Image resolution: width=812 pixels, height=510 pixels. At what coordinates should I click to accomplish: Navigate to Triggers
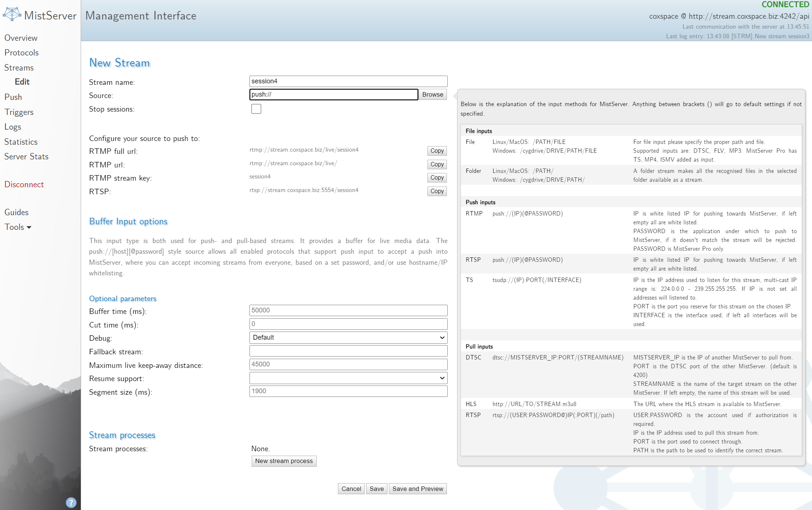[x=19, y=112]
